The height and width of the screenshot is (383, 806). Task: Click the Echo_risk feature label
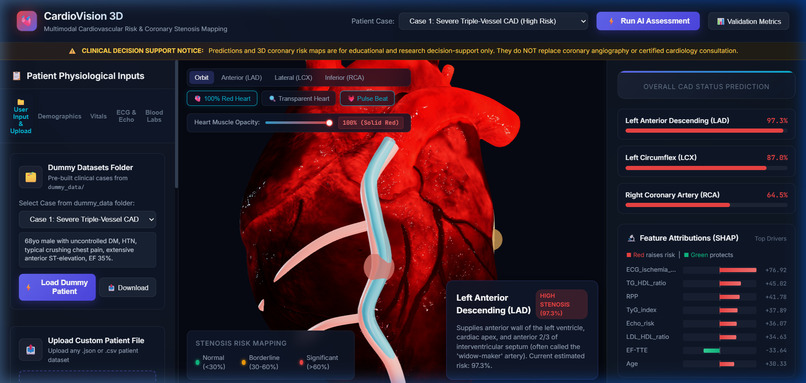click(641, 323)
